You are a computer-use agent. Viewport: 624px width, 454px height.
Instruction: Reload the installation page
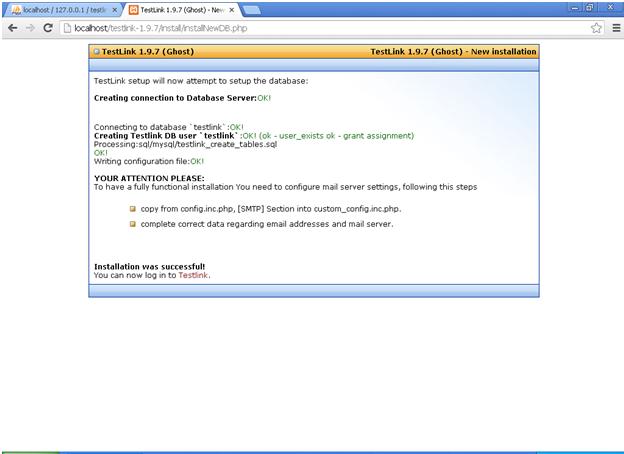point(48,28)
